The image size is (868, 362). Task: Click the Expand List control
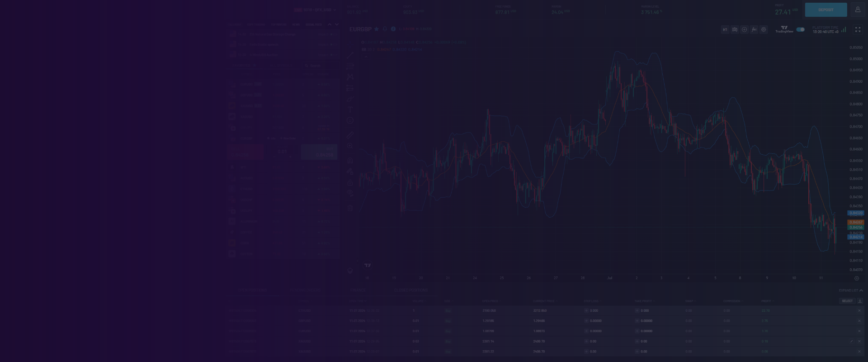pyautogui.click(x=850, y=291)
